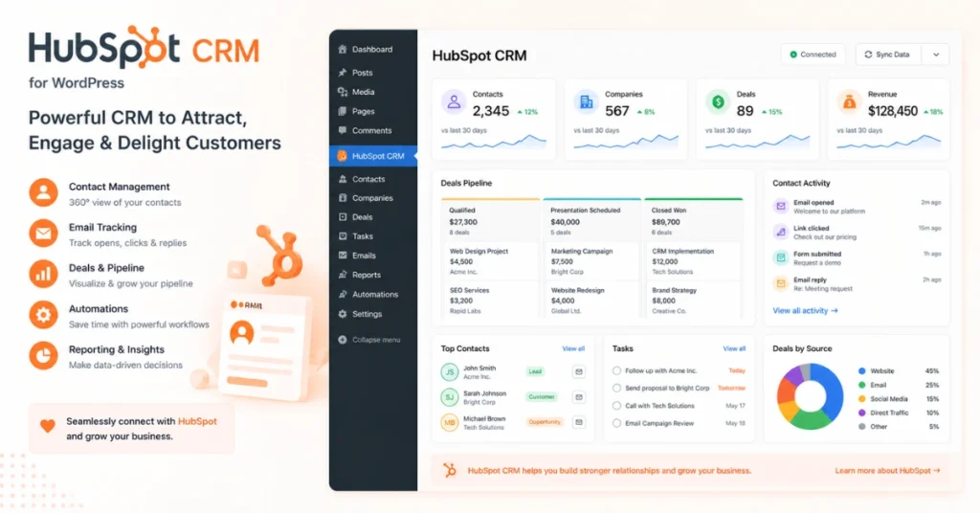Open Comments in the sidebar
980x513 pixels.
[x=372, y=130]
